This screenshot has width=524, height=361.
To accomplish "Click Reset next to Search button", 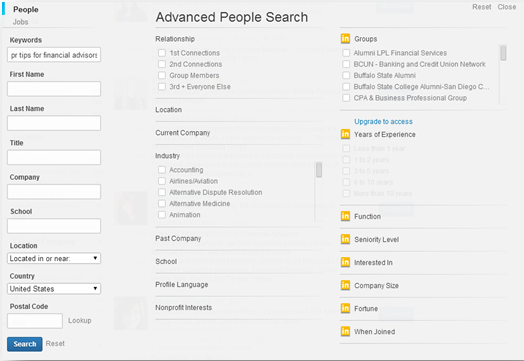I will tap(55, 343).
